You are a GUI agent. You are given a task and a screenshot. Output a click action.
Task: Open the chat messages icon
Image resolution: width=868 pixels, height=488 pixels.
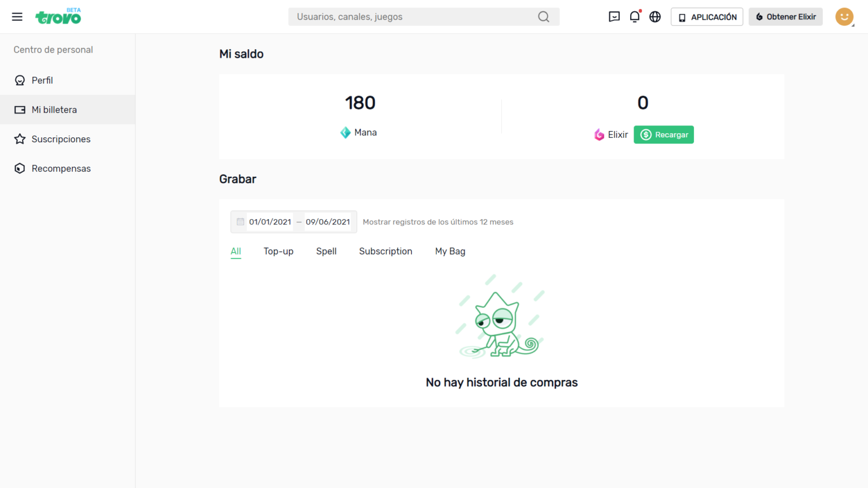(x=614, y=16)
